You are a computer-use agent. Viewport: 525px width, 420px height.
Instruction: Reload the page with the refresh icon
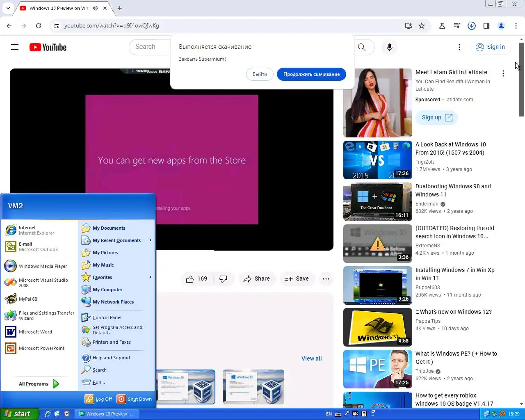39,25
